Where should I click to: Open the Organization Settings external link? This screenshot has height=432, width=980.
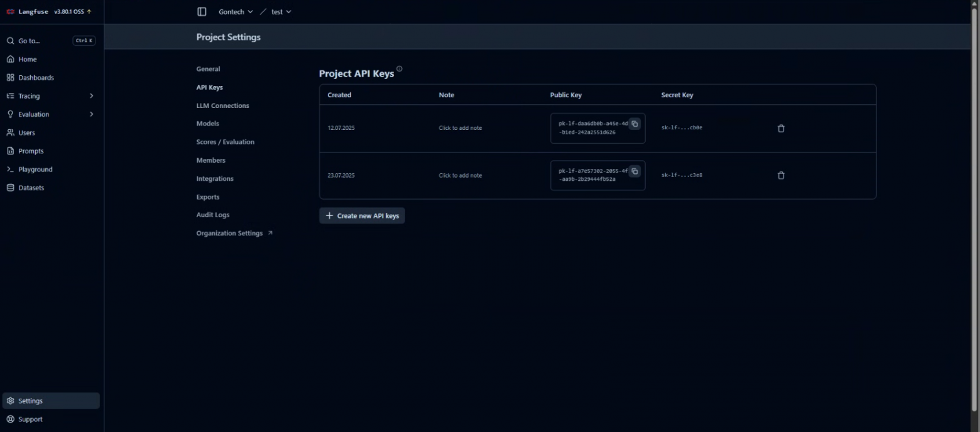click(x=234, y=233)
